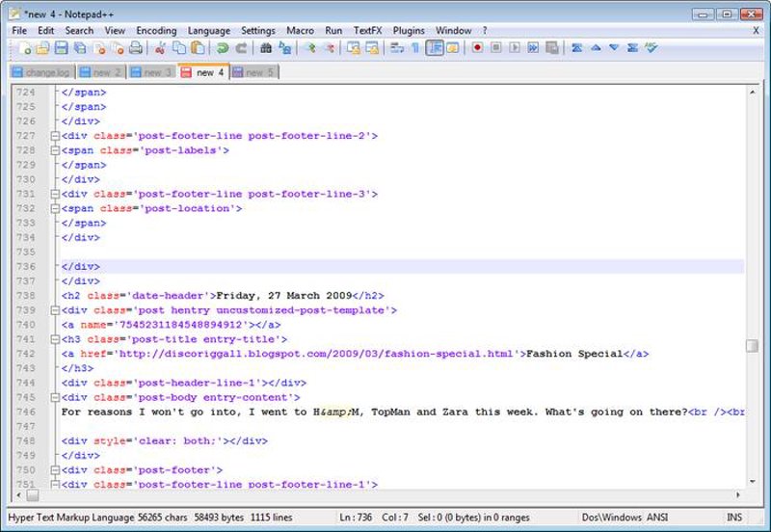Click the blue up-arrow toolbar icon
The height and width of the screenshot is (532, 771).
(596, 47)
